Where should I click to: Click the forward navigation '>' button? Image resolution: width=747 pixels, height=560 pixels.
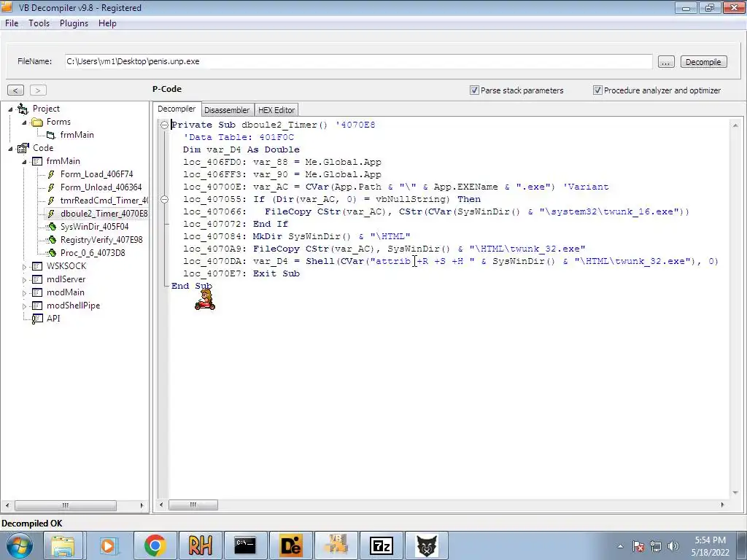(x=38, y=90)
